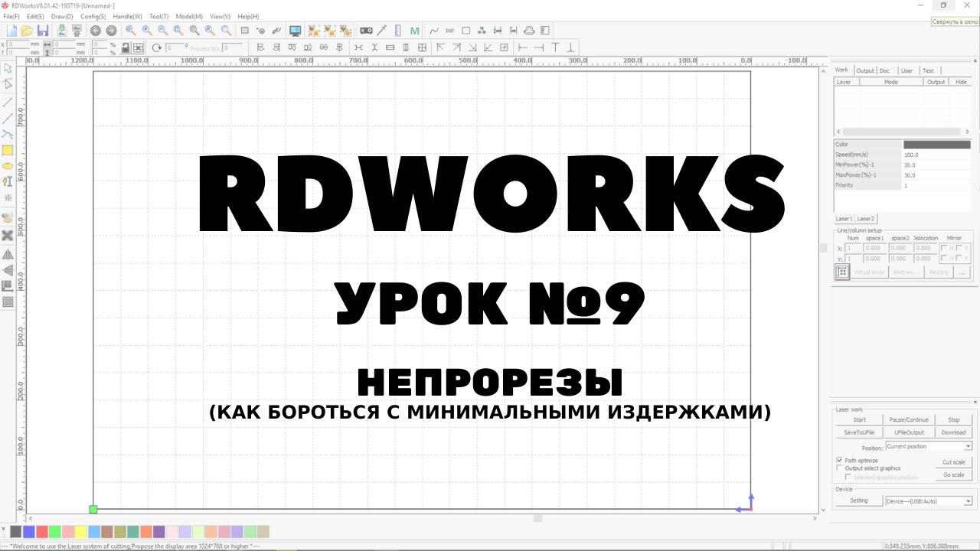
Task: Open the Edit(E) menu
Action: pos(35,16)
